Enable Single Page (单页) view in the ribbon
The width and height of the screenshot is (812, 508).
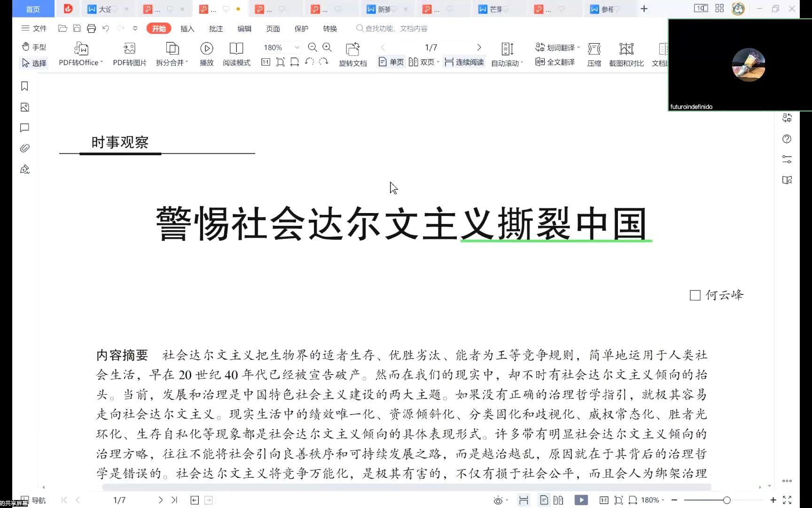pos(391,62)
